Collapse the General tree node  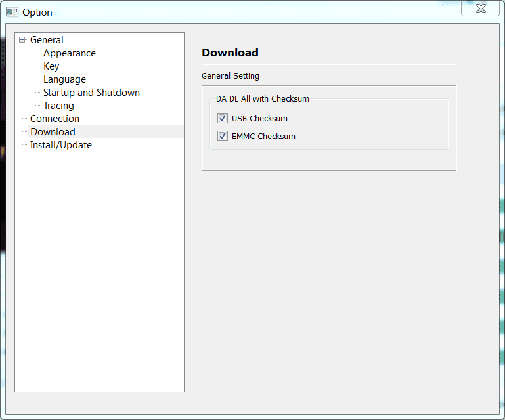[22, 40]
